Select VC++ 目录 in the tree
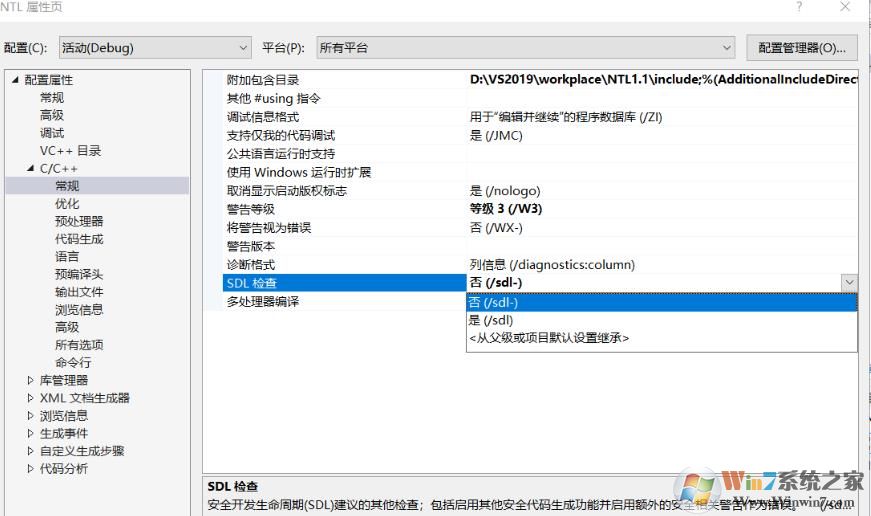The width and height of the screenshot is (871, 516). coord(70,151)
